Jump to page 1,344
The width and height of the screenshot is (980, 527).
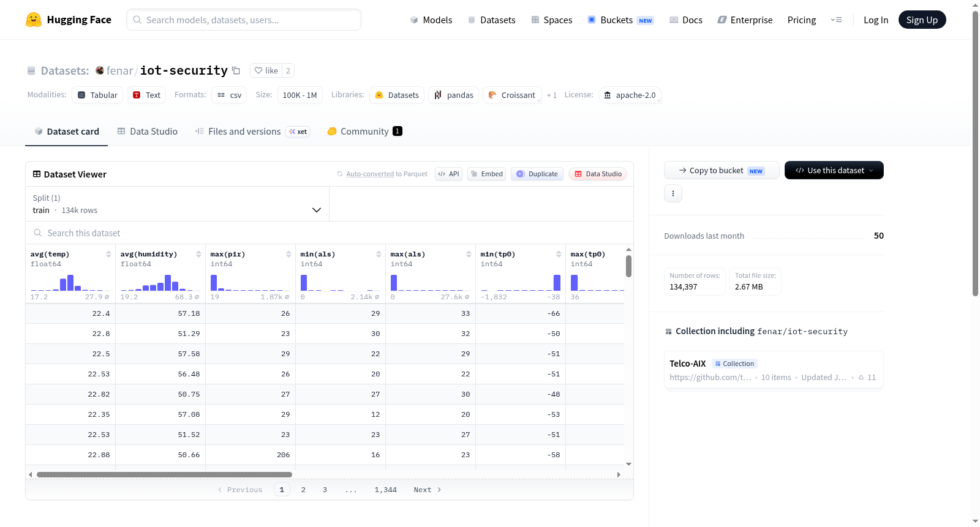[x=386, y=490]
